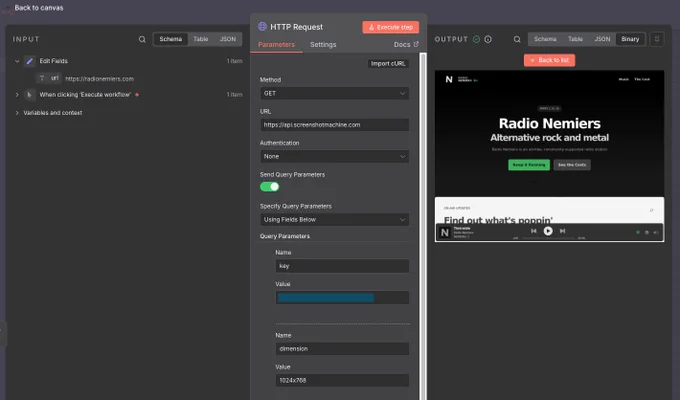Select the url field string-type icon
680x400 pixels.
tap(42, 78)
